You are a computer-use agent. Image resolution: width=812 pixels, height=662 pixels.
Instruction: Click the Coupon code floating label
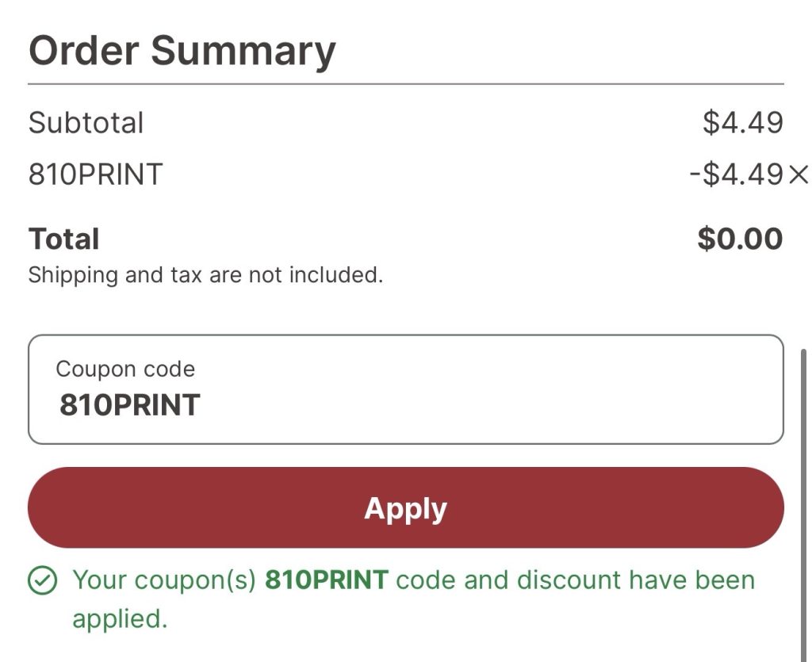pos(124,369)
